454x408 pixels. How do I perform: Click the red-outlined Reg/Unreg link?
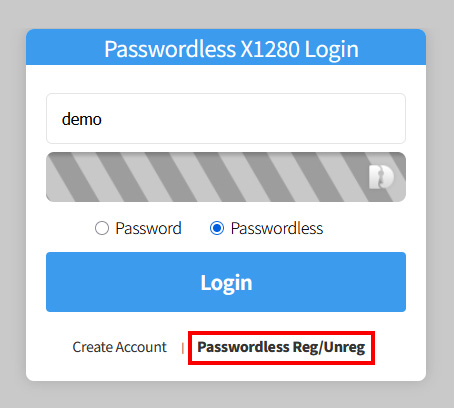[x=281, y=348]
